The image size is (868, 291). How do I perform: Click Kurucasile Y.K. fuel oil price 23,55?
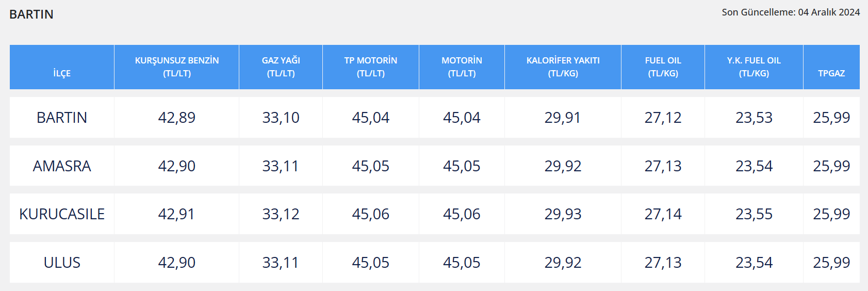point(754,214)
